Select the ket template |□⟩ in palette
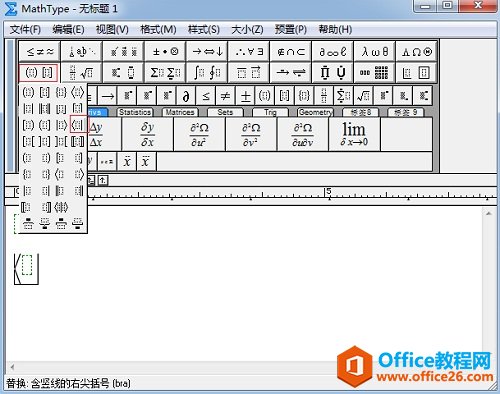Screen dimensions: 500x394 tap(61, 125)
